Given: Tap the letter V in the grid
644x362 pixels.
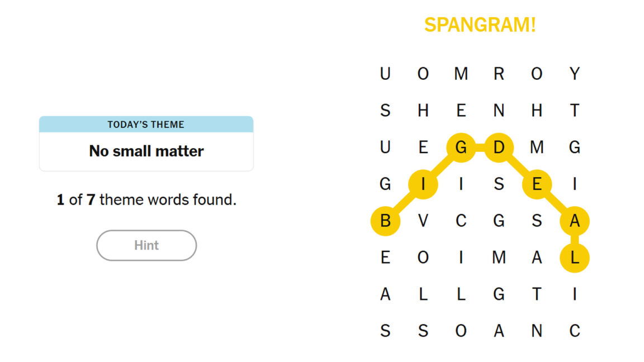Looking at the screenshot, I should tap(423, 221).
